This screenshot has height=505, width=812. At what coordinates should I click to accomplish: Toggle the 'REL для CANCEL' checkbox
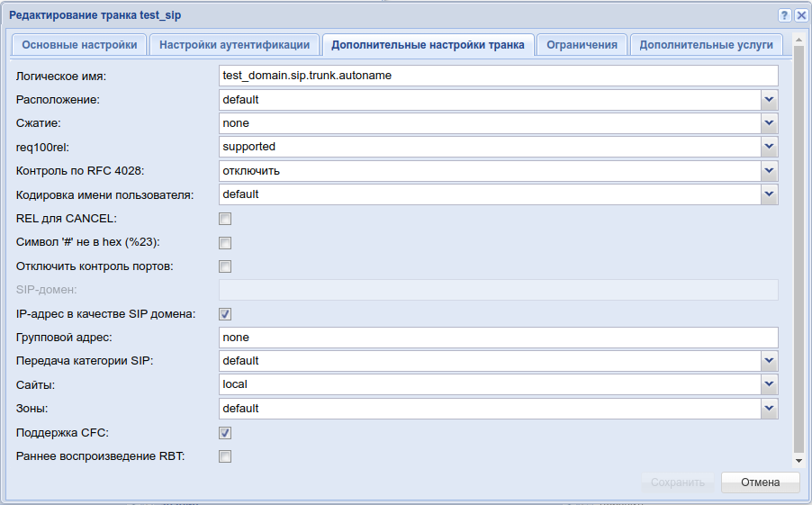coord(225,219)
